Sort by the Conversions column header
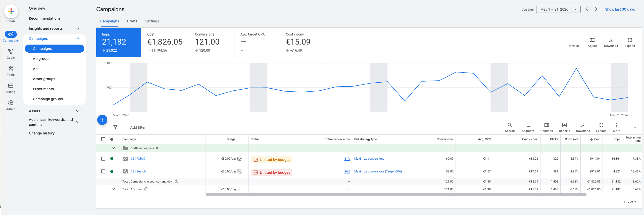644x215 pixels. (x=445, y=139)
